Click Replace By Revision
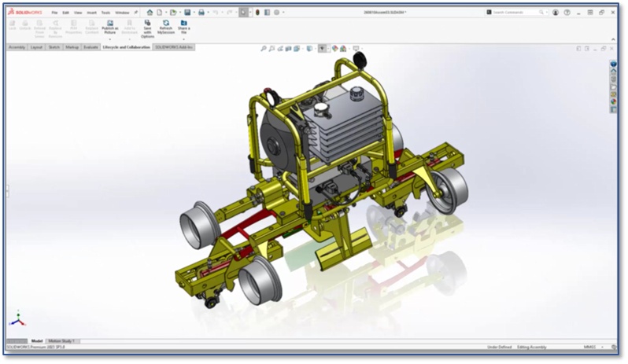 pyautogui.click(x=55, y=29)
